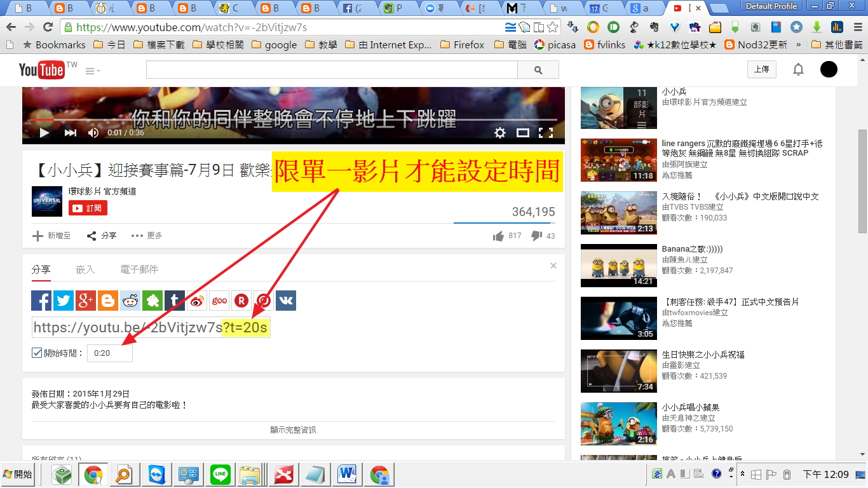
Task: Click the taskbar clock 下午 12:09
Action: click(826, 474)
